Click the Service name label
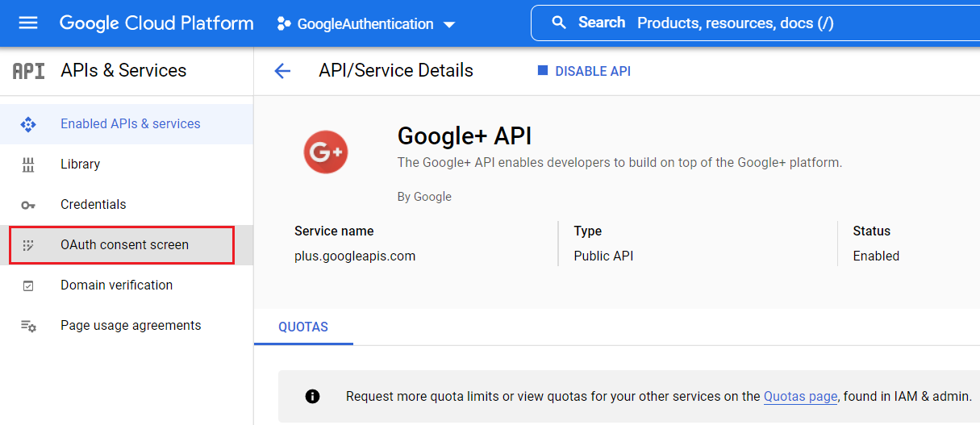Screen dimensions: 980x425 (334, 231)
